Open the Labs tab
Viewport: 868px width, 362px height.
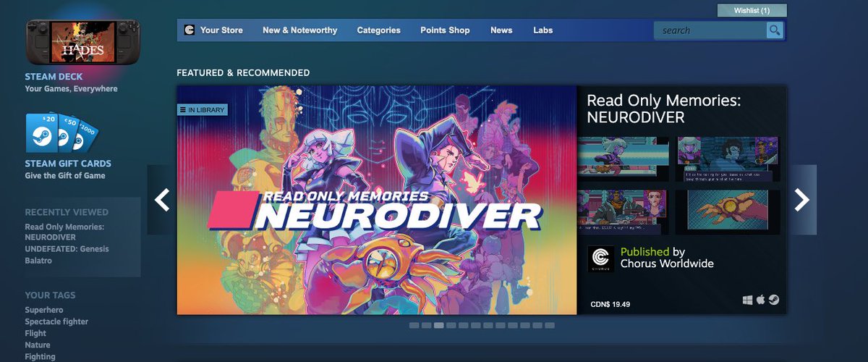[543, 30]
